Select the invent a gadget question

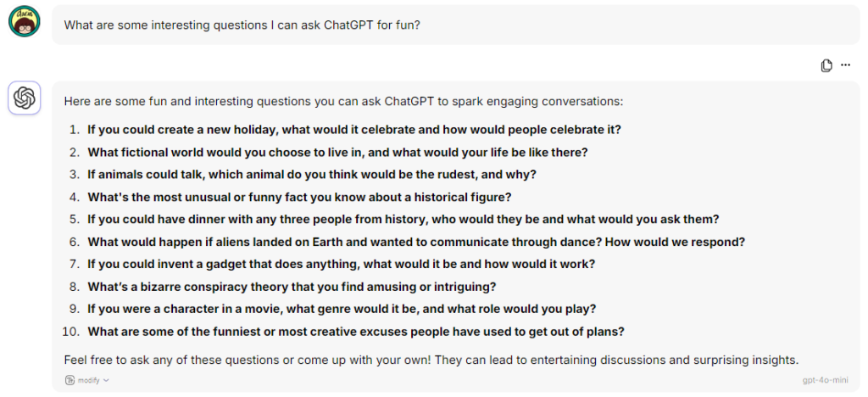point(341,264)
